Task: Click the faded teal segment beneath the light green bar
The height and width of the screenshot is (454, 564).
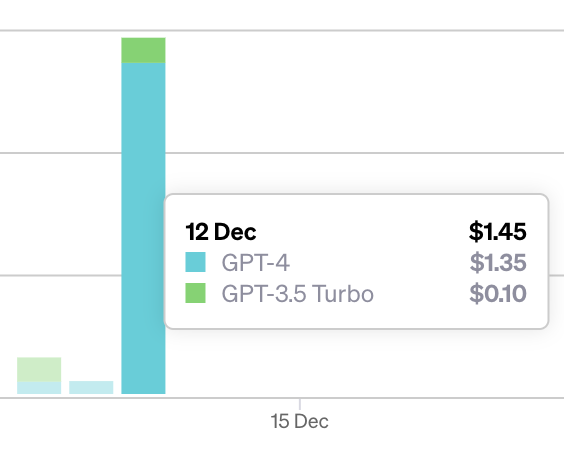Action: [x=39, y=388]
